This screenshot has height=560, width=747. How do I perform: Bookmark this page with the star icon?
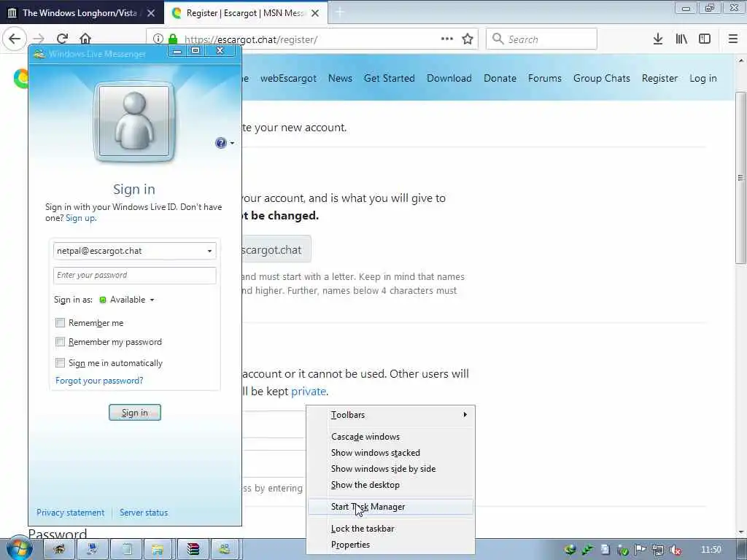tap(468, 39)
